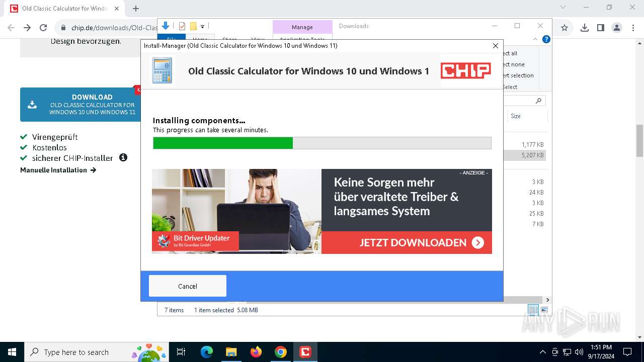This screenshot has height=362, width=644.
Task: Select the Old Classic Calculator browser tab
Action: click(x=64, y=9)
